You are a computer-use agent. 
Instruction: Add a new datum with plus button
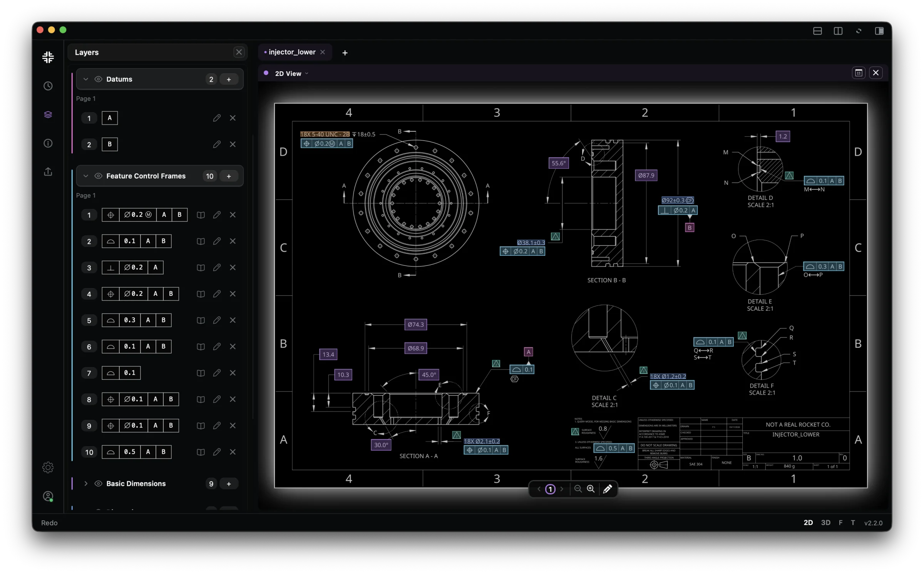coord(229,79)
